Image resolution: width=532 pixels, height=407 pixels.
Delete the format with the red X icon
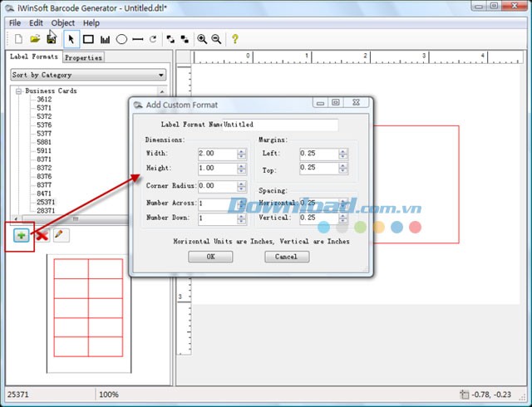(x=42, y=235)
